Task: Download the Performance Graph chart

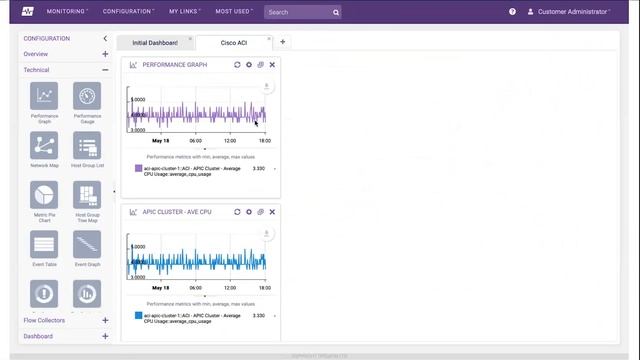Action: pos(267,87)
